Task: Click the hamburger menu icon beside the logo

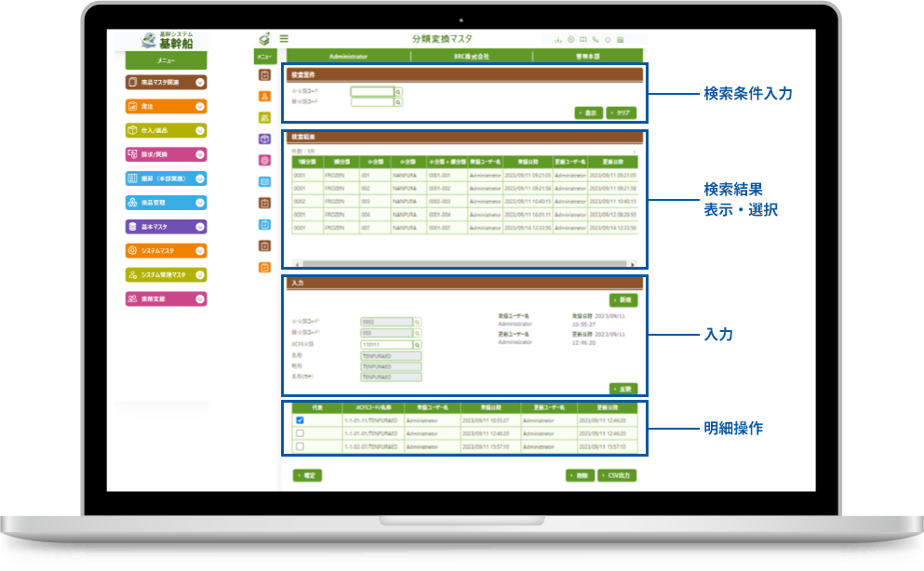Action: [x=284, y=39]
